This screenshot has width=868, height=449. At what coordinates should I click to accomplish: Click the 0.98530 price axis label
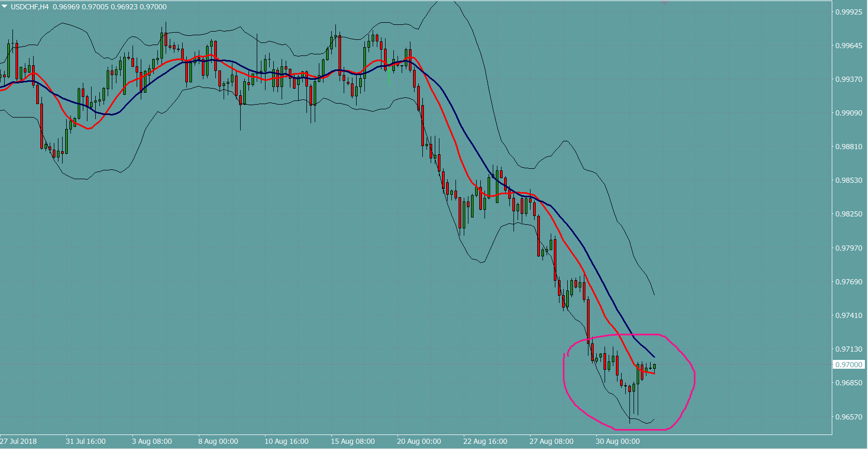click(x=849, y=180)
